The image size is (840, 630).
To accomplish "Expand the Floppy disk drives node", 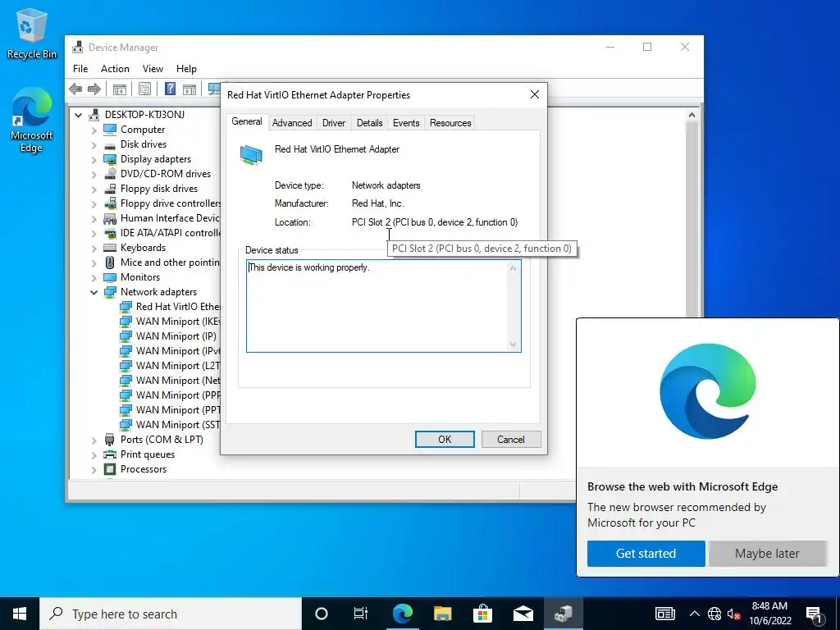I will coord(94,189).
